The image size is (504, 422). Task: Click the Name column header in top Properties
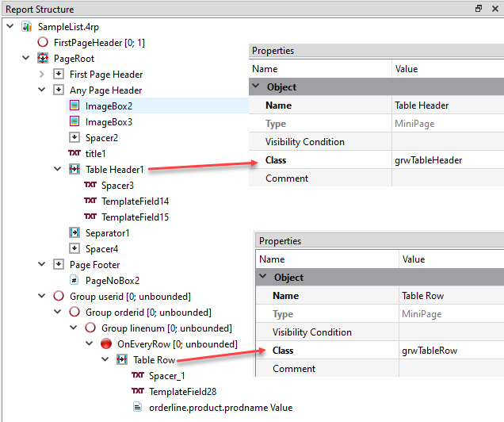320,69
